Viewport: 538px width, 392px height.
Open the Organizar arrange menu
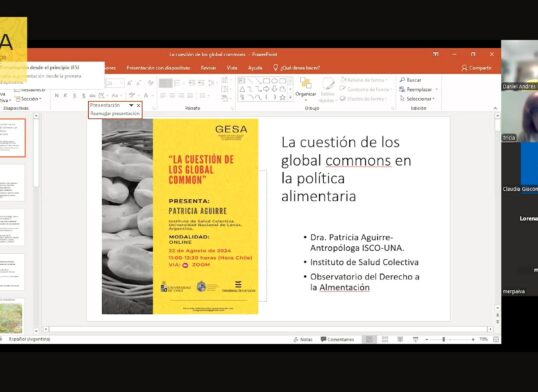click(305, 89)
